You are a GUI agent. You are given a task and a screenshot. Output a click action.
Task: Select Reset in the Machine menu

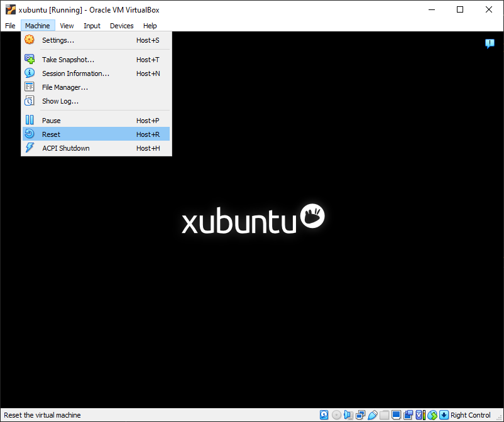tap(96, 134)
